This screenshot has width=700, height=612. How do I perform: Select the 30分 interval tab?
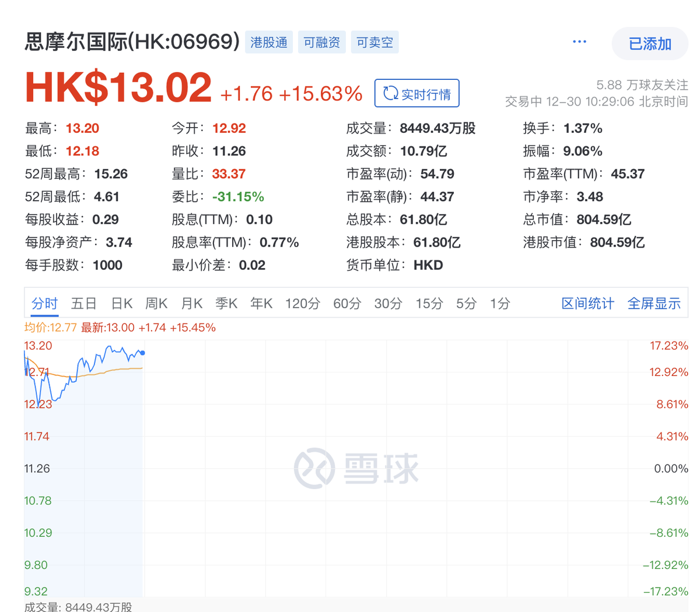(388, 304)
